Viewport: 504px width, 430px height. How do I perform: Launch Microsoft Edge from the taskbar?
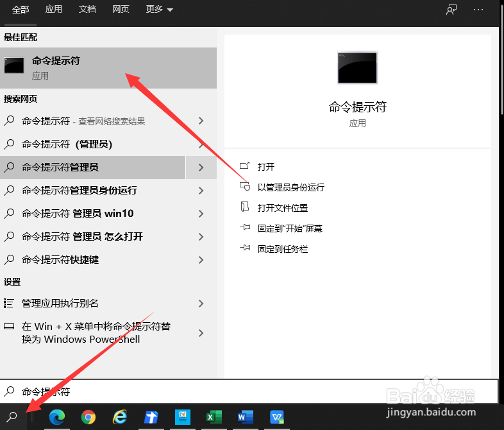[57, 417]
